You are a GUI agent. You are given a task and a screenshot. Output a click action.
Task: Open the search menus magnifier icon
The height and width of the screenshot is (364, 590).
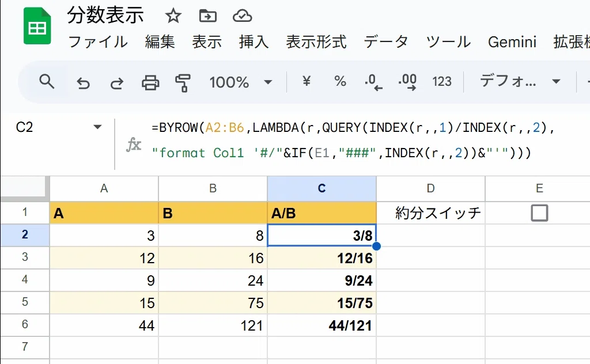(47, 82)
